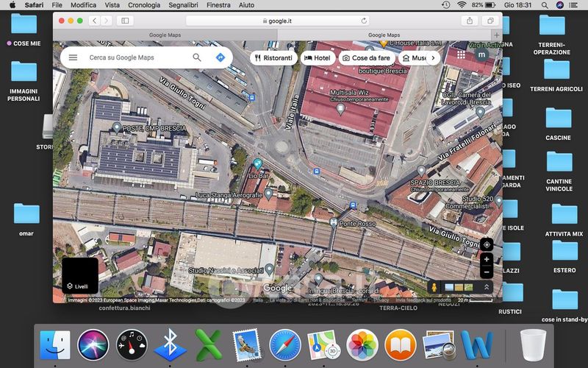Filter by Hotel chip
The image size is (588, 368).
[318, 58]
